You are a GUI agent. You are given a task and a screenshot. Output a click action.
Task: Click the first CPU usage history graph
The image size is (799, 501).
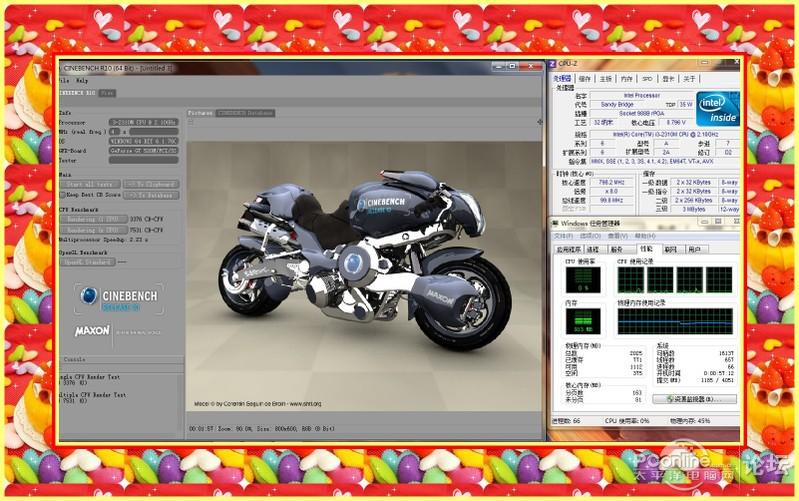[x=631, y=280]
